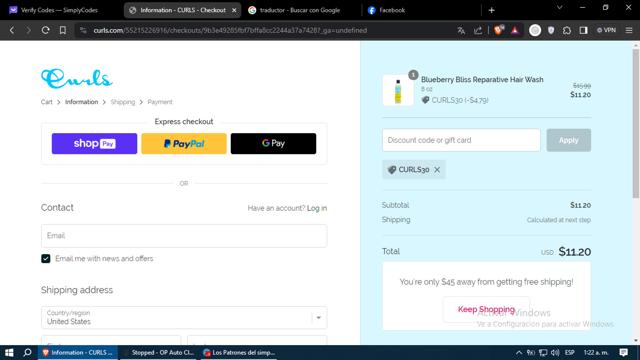This screenshot has height=360, width=640.
Task: Toggle the browser sidebar panel
Action: click(583, 30)
